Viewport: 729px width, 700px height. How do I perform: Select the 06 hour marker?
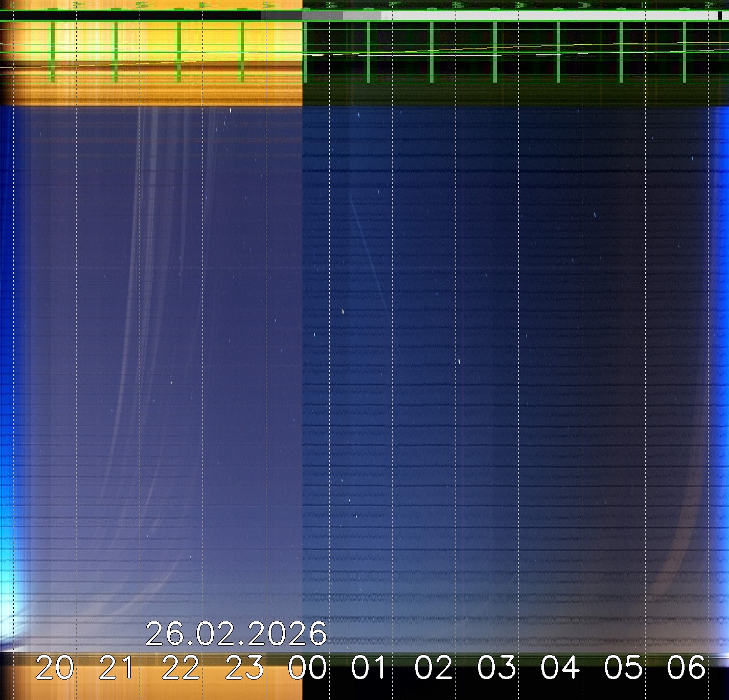click(686, 667)
